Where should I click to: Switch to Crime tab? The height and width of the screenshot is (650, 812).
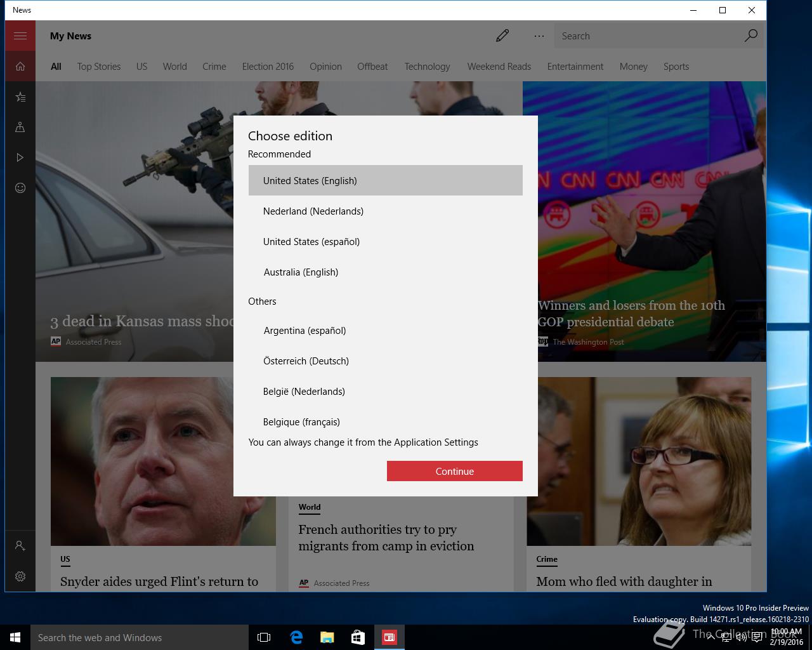point(214,67)
